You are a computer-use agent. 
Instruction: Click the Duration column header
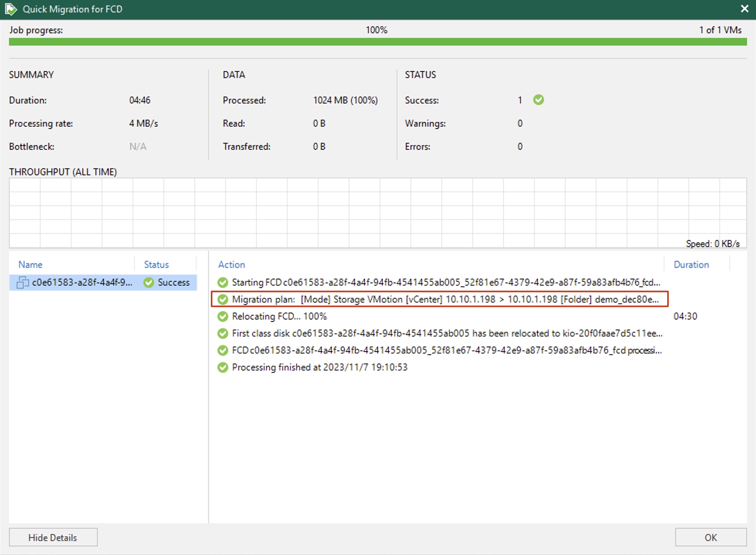691,264
